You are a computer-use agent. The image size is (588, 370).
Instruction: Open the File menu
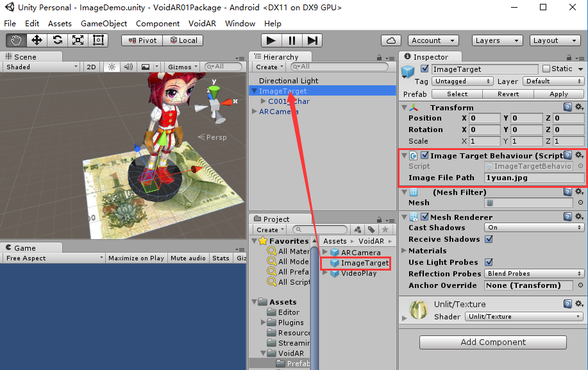10,24
